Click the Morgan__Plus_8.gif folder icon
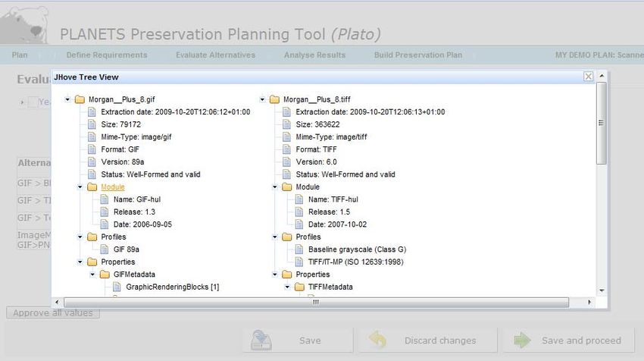644x361 pixels. [x=80, y=99]
